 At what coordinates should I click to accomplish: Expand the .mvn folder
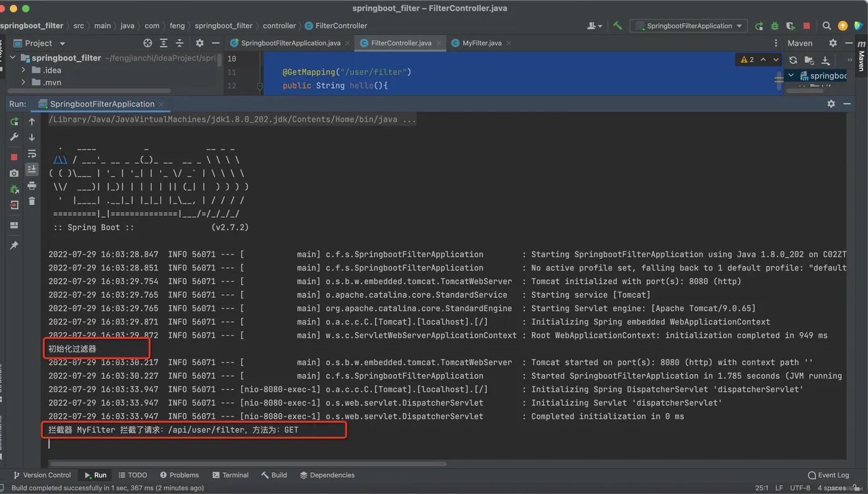24,83
